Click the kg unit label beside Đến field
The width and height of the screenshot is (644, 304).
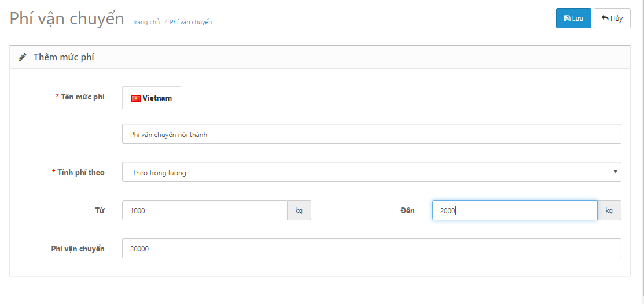click(609, 210)
